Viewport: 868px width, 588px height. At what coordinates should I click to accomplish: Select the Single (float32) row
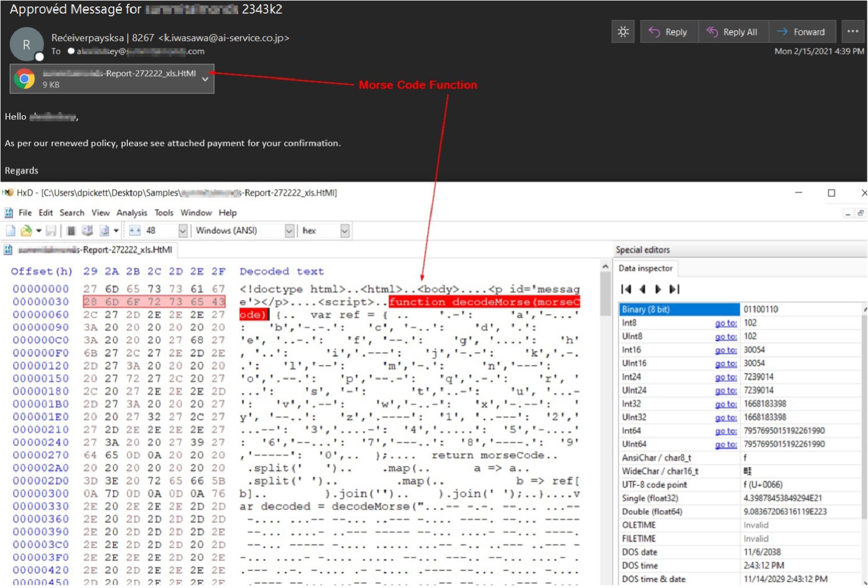[x=741, y=498]
